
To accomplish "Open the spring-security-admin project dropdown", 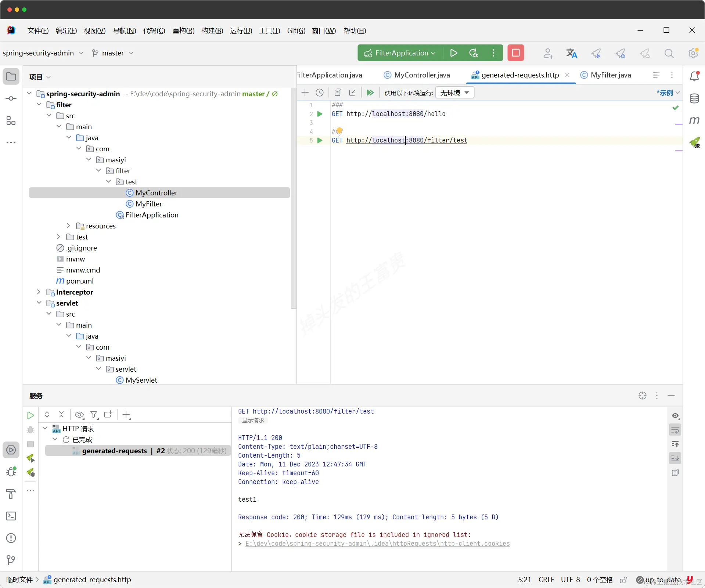I will click(43, 53).
